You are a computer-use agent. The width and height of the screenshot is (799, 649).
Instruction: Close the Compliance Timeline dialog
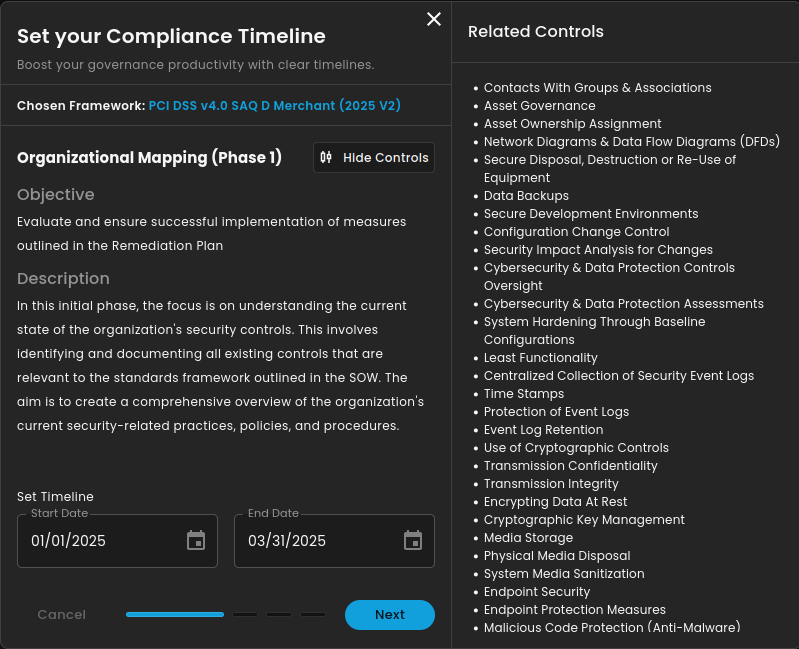pos(434,19)
